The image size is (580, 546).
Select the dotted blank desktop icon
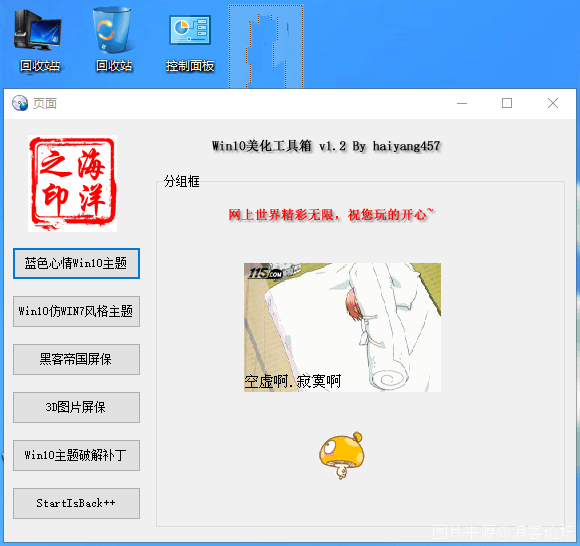tap(266, 47)
